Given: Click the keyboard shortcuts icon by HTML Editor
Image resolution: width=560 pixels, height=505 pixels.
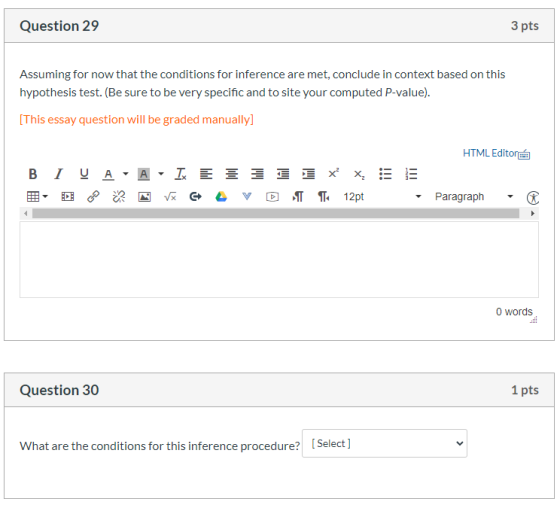Looking at the screenshot, I should click(524, 154).
